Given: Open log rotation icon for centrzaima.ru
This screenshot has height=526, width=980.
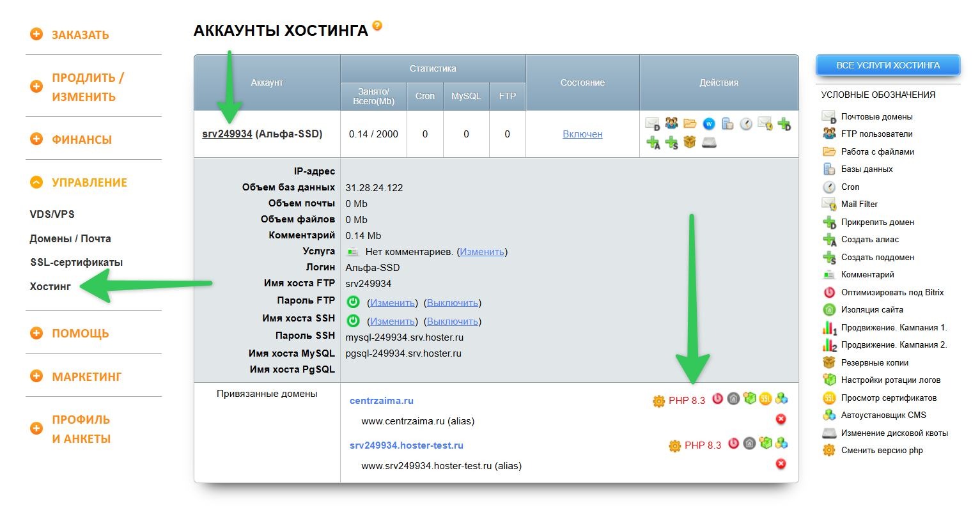Looking at the screenshot, I should (749, 399).
